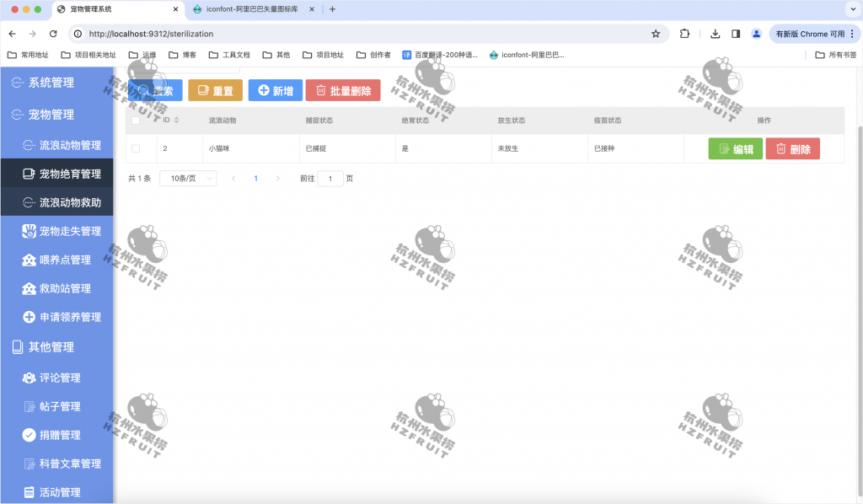The height and width of the screenshot is (504, 863).
Task: Click the 编辑 button for 小猫咪
Action: click(734, 148)
